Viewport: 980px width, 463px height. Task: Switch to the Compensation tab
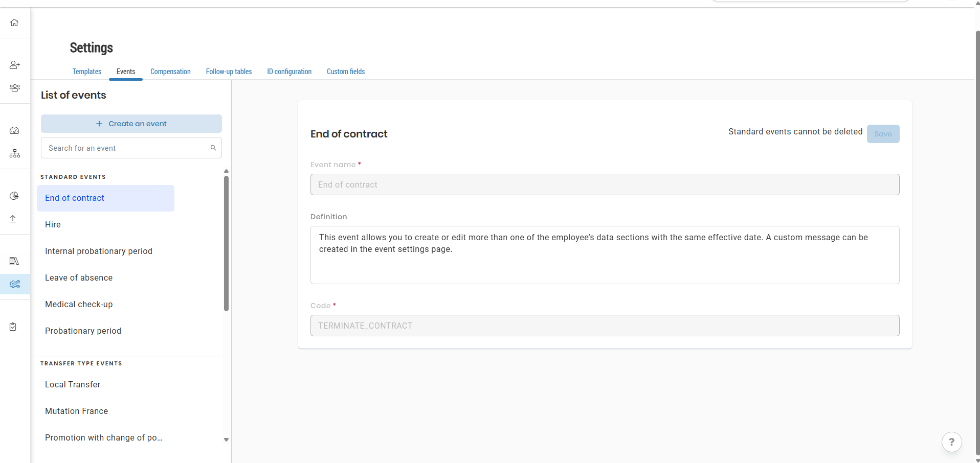pyautogui.click(x=170, y=72)
